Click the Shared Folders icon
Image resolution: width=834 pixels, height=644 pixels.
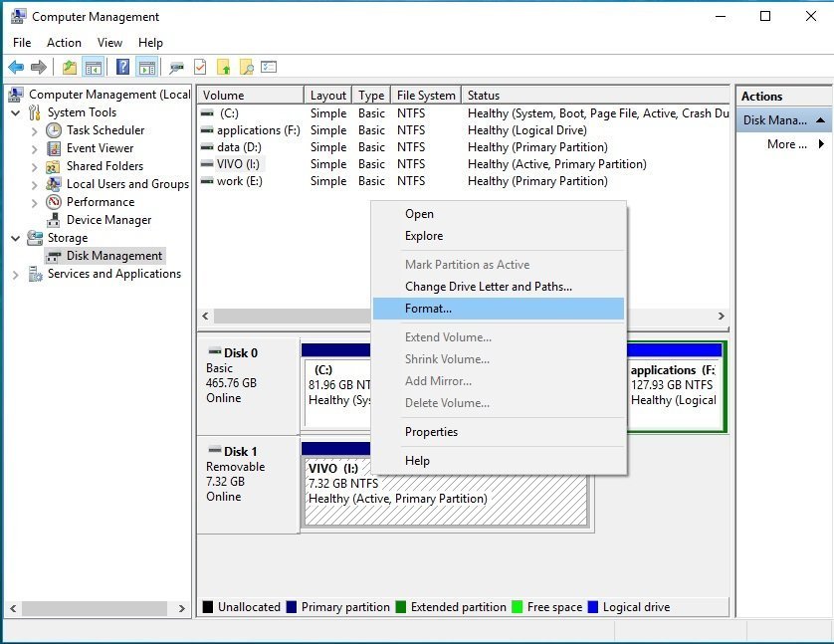53,166
